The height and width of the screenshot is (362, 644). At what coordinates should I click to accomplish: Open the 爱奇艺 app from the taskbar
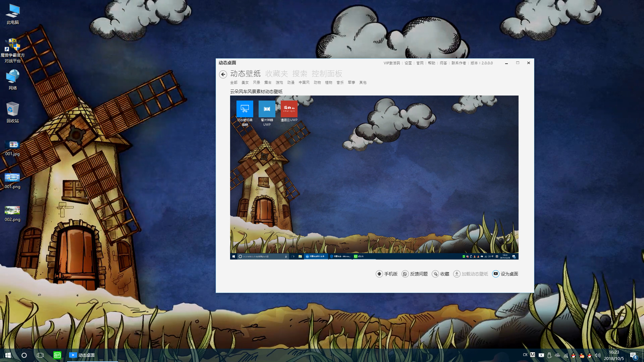coord(57,355)
